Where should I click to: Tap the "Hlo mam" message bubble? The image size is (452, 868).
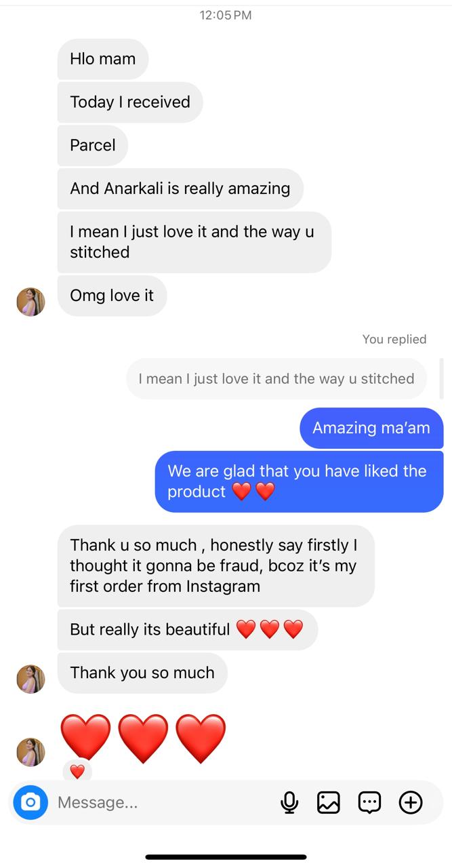pos(102,59)
